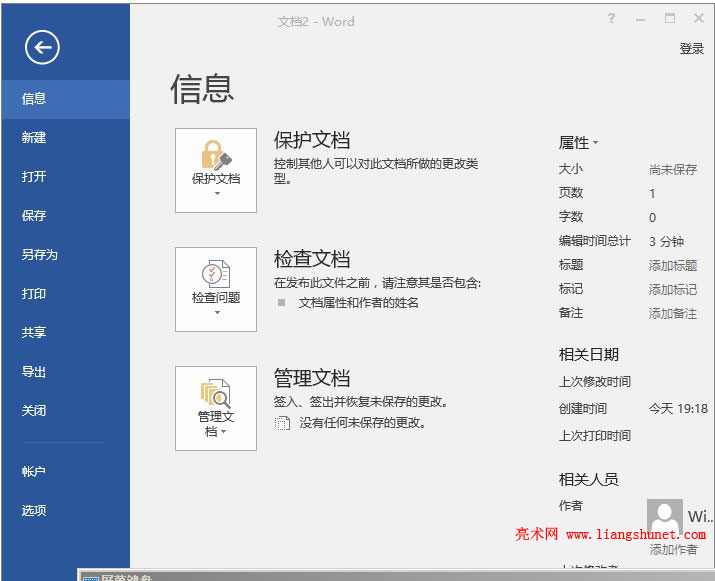Click the 尚未保存 size value
This screenshot has width=715, height=581.
(x=673, y=170)
